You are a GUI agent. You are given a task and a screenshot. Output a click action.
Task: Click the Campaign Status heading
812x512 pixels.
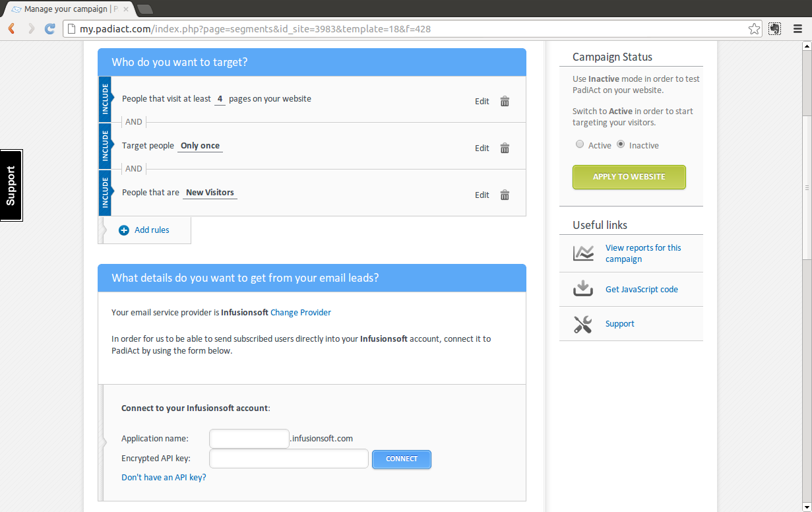612,57
